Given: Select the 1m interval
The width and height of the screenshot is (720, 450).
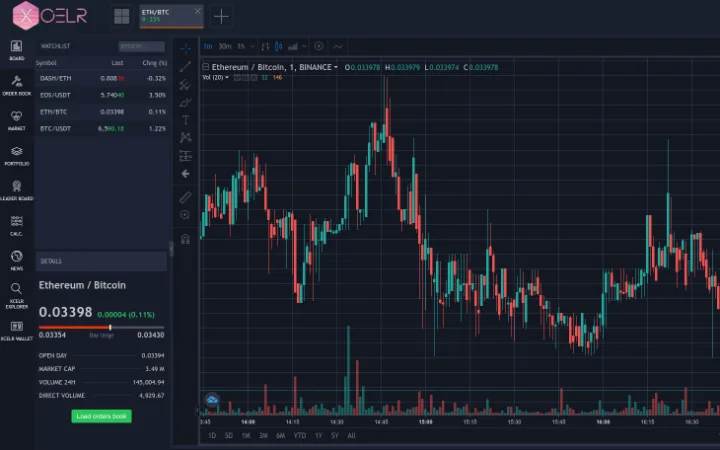Looking at the screenshot, I should pyautogui.click(x=208, y=46).
